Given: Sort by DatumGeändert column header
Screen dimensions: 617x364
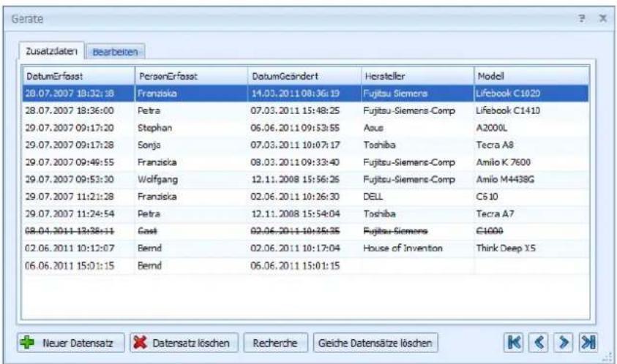Looking at the screenshot, I should click(304, 76).
